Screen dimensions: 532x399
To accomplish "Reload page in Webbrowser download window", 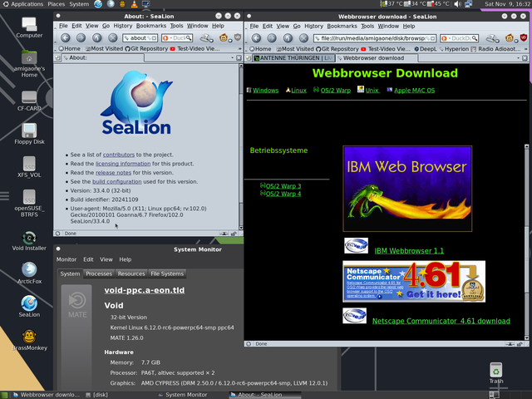I will coord(288,38).
